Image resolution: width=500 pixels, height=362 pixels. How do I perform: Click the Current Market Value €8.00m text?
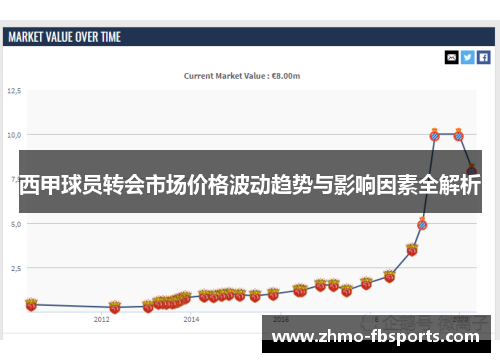tap(242, 76)
